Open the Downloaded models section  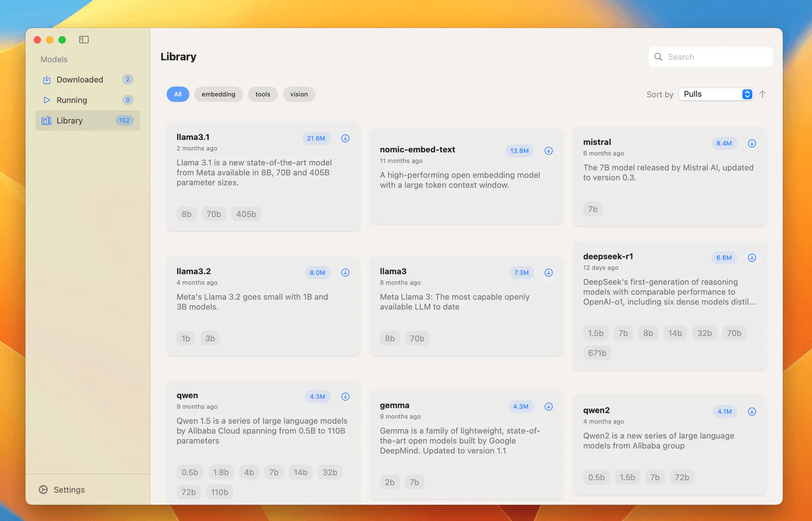click(x=88, y=80)
